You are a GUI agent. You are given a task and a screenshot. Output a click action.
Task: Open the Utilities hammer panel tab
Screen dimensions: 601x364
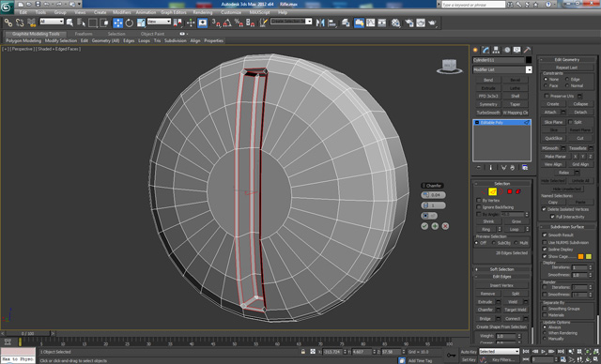tap(528, 50)
